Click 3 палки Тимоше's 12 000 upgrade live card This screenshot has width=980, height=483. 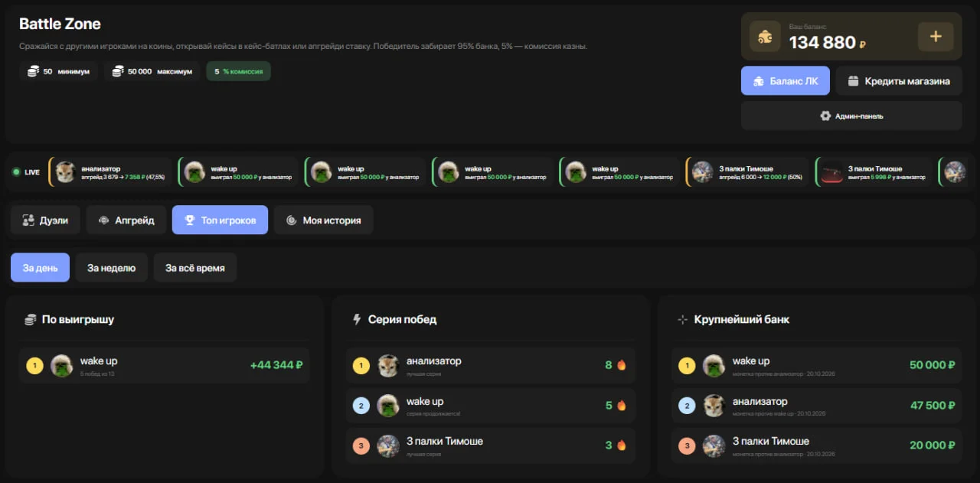click(x=747, y=172)
